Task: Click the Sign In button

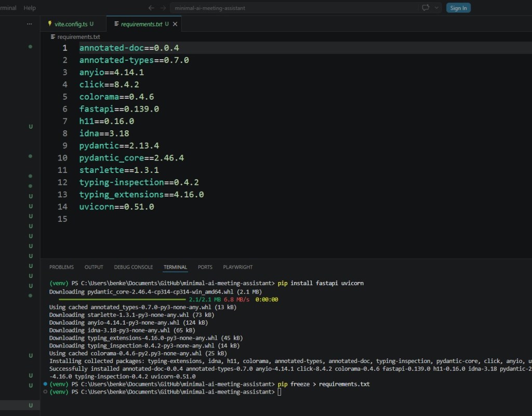Action: 458,8
